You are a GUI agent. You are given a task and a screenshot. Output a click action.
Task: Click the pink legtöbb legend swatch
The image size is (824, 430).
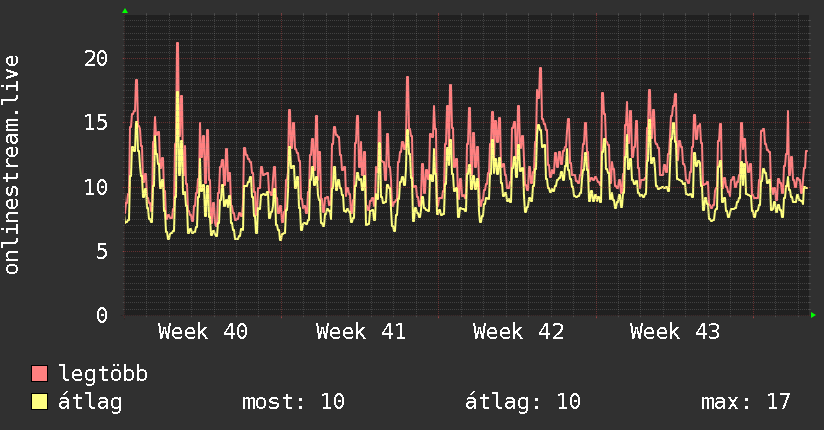(x=39, y=374)
